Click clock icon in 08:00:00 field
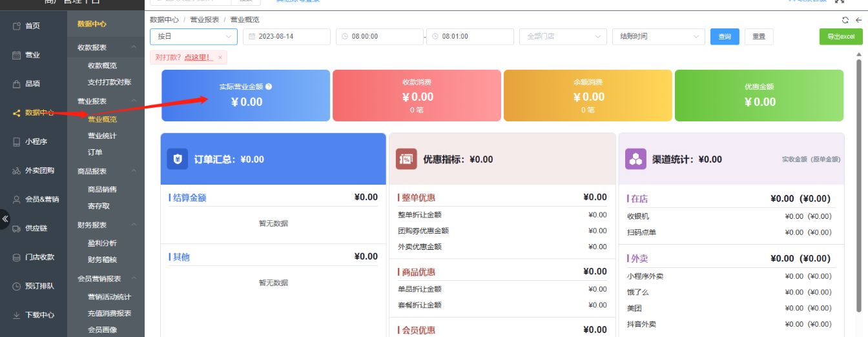 tap(346, 37)
